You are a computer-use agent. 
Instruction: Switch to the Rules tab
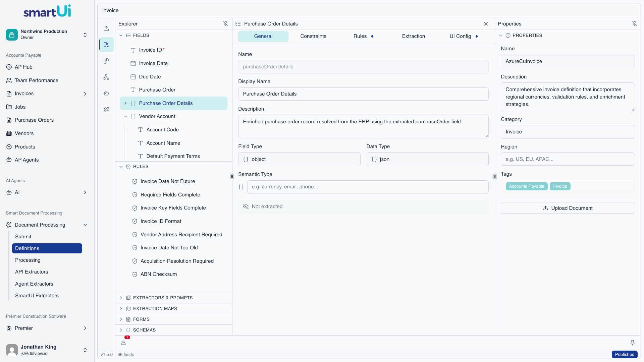(363, 36)
